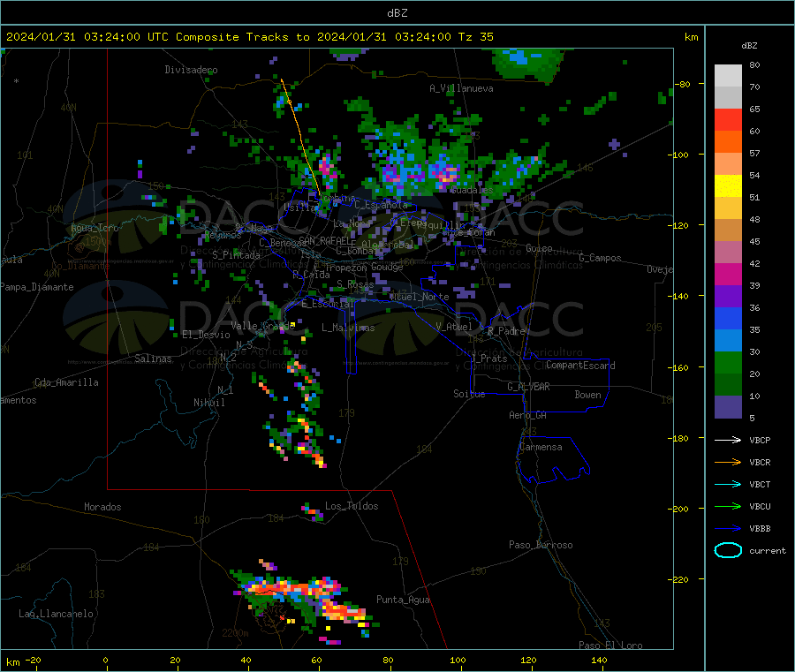Click the Morados map label
Screen dimensions: 795x672
point(103,507)
